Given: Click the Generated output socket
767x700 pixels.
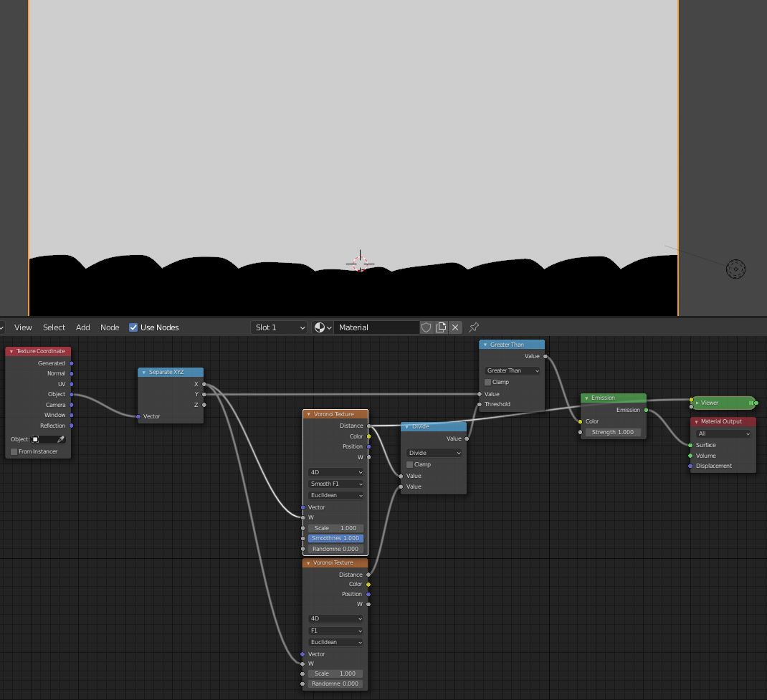Looking at the screenshot, I should coord(72,363).
